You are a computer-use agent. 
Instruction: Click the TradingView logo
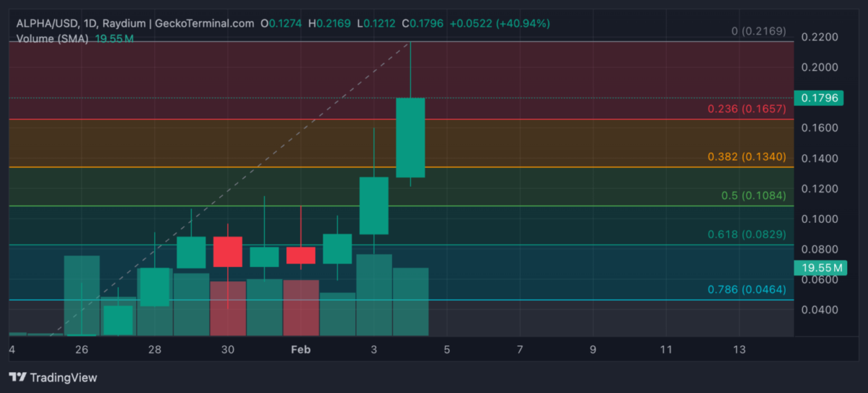click(53, 377)
